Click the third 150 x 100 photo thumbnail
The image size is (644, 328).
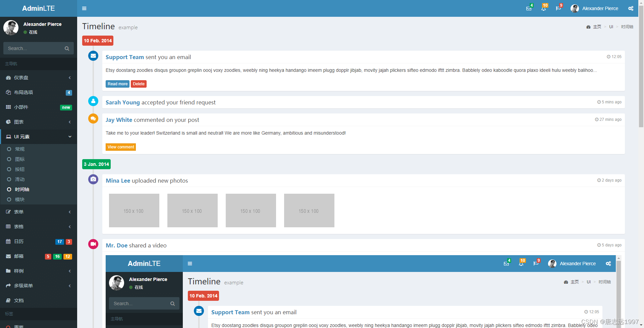[251, 210]
